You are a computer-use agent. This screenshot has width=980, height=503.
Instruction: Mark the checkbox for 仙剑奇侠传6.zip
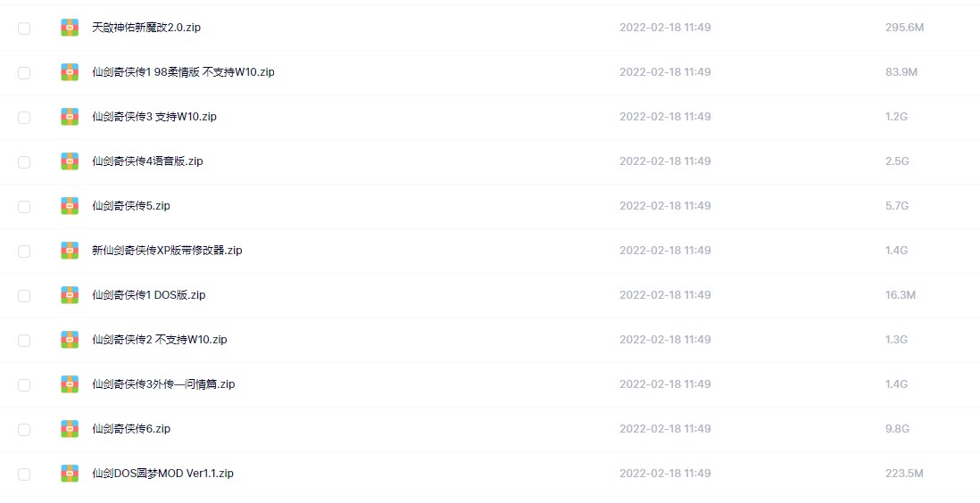pos(24,430)
